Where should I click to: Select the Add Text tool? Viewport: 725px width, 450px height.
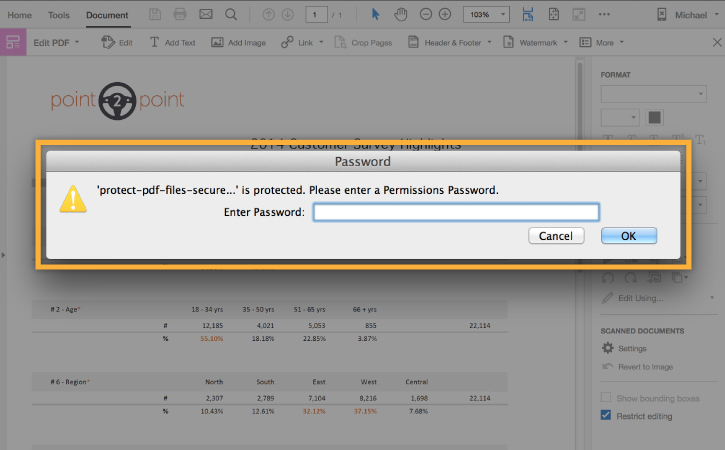[x=172, y=43]
